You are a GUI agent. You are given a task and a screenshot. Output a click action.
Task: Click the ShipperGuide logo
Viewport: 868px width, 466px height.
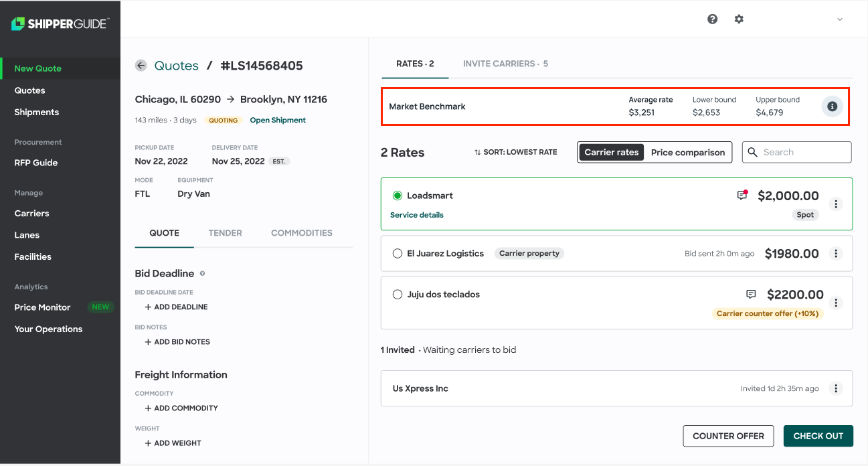(60, 24)
